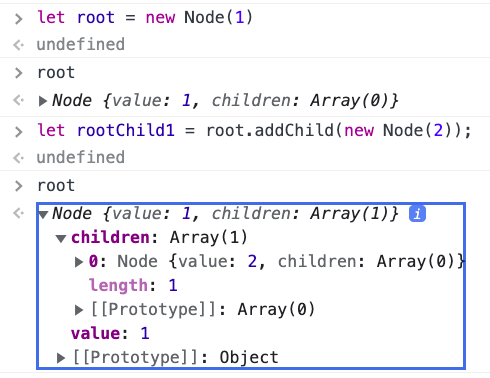Expand the [[Prototype]]: Array(0) entry
The width and height of the screenshot is (490, 378).
pyautogui.click(x=79, y=310)
